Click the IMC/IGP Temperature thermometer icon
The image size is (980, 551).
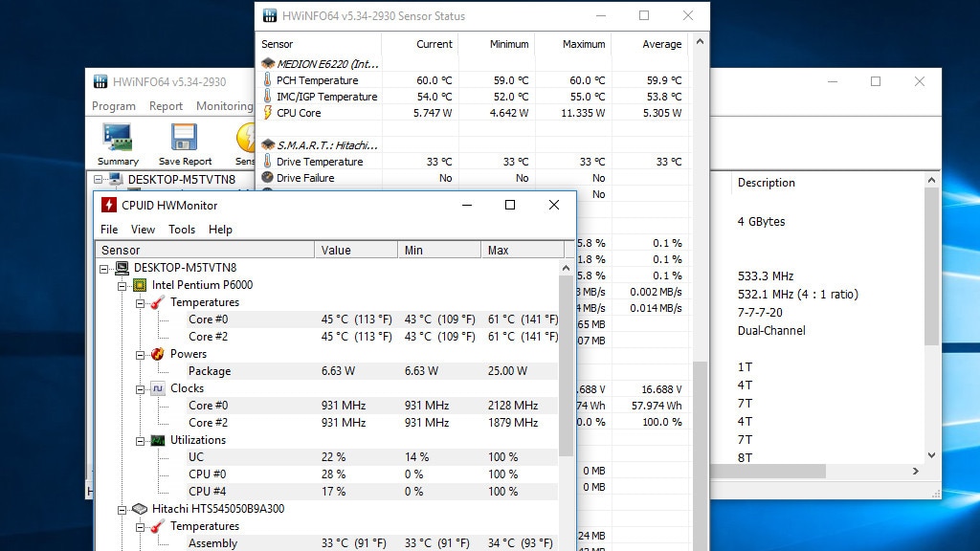coord(268,97)
